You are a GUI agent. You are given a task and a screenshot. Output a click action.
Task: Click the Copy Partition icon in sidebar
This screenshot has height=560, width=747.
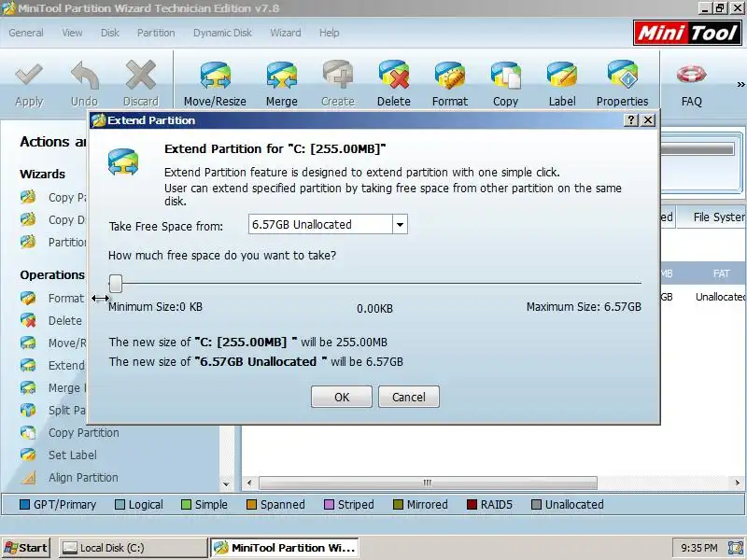tap(28, 432)
